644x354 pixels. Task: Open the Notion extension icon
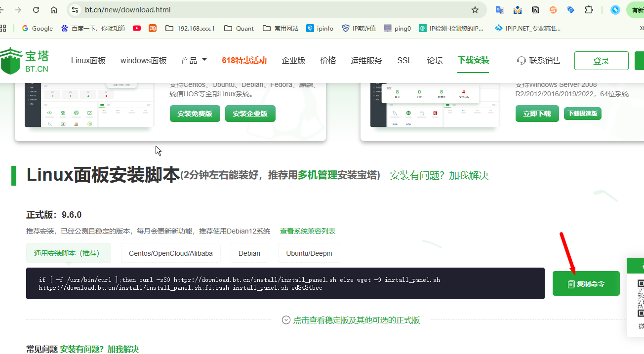[535, 10]
